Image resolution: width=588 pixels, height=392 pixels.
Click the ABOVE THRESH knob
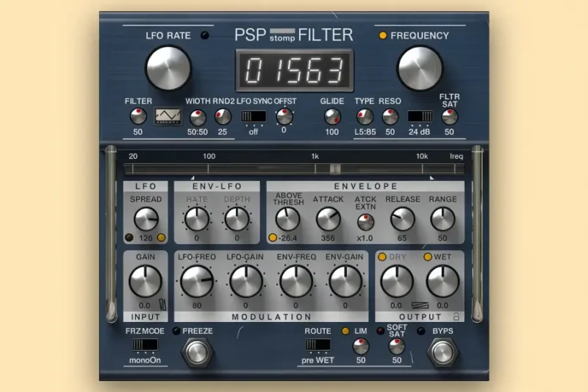[x=287, y=219]
